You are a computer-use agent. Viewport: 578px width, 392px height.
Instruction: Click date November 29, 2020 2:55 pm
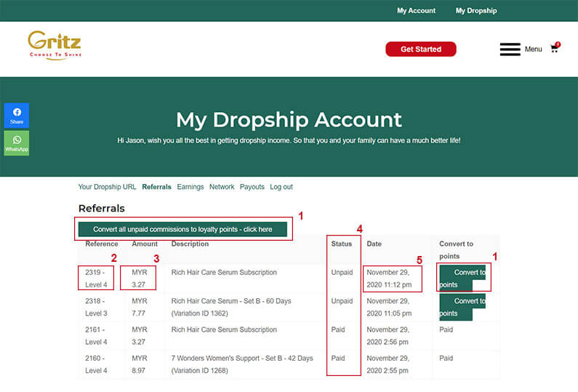[x=388, y=364]
